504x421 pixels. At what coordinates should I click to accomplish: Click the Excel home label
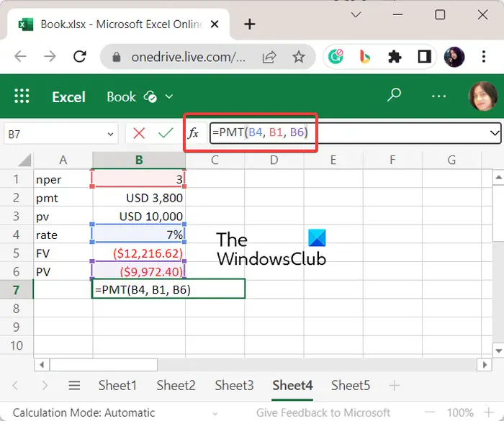tap(69, 96)
